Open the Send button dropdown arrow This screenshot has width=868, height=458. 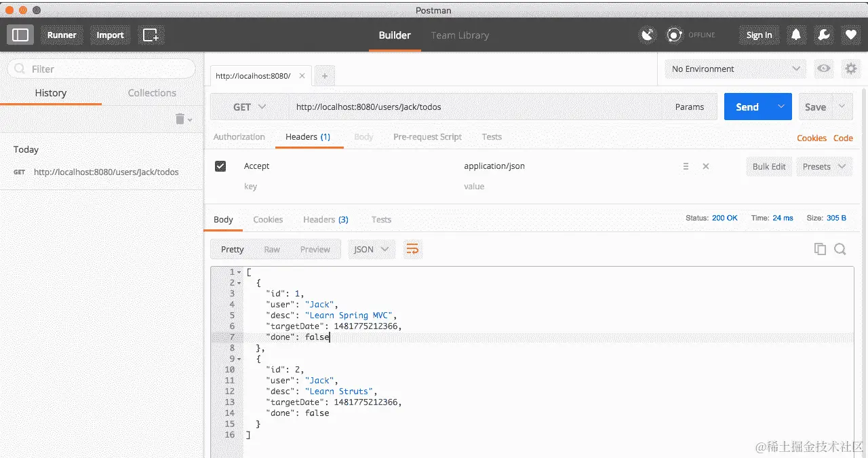(x=781, y=107)
